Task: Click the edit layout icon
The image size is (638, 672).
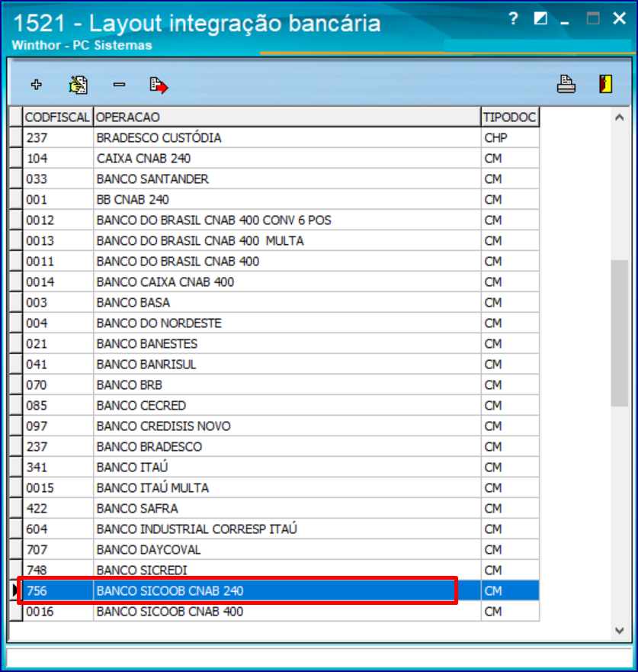Action: coord(78,85)
